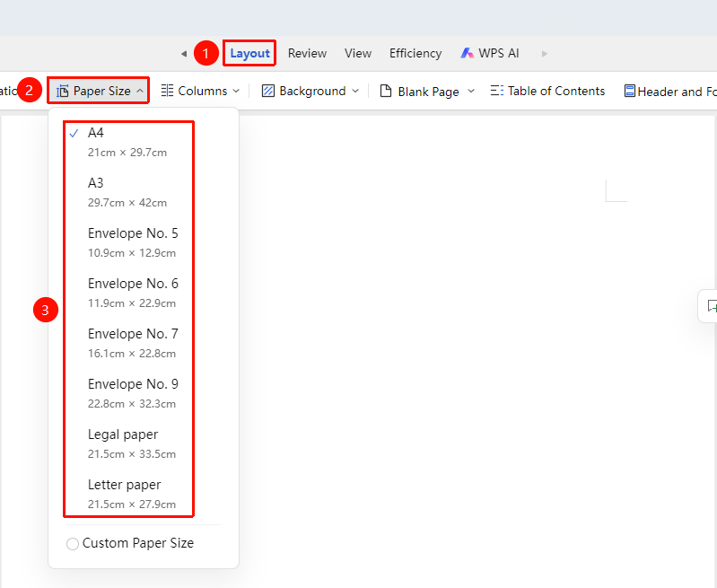Click the 22.8cm × 32.3cm dimension text
The height and width of the screenshot is (588, 717).
coord(132,404)
